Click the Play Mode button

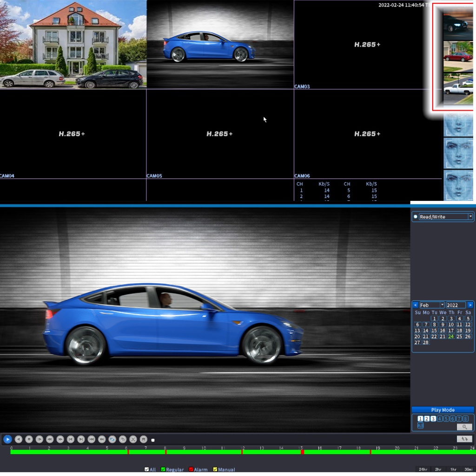[443, 410]
